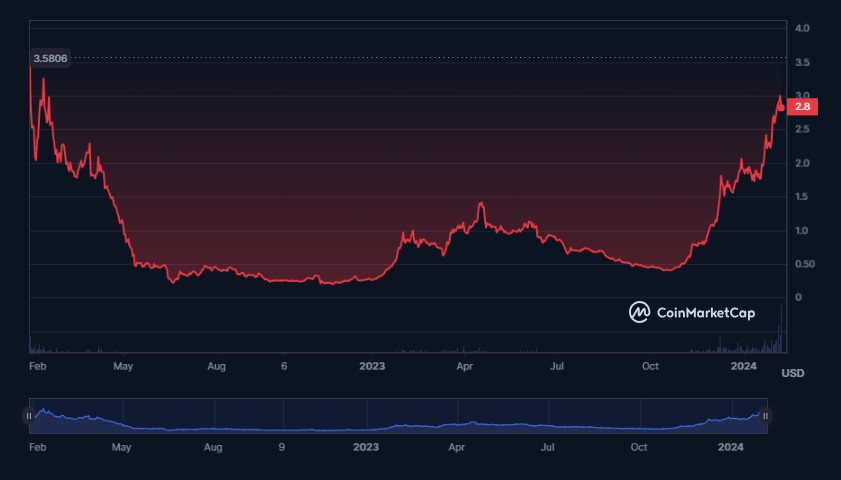This screenshot has height=480, width=841.
Task: Click the 'Oct' label on main x-axis
Action: click(650, 366)
